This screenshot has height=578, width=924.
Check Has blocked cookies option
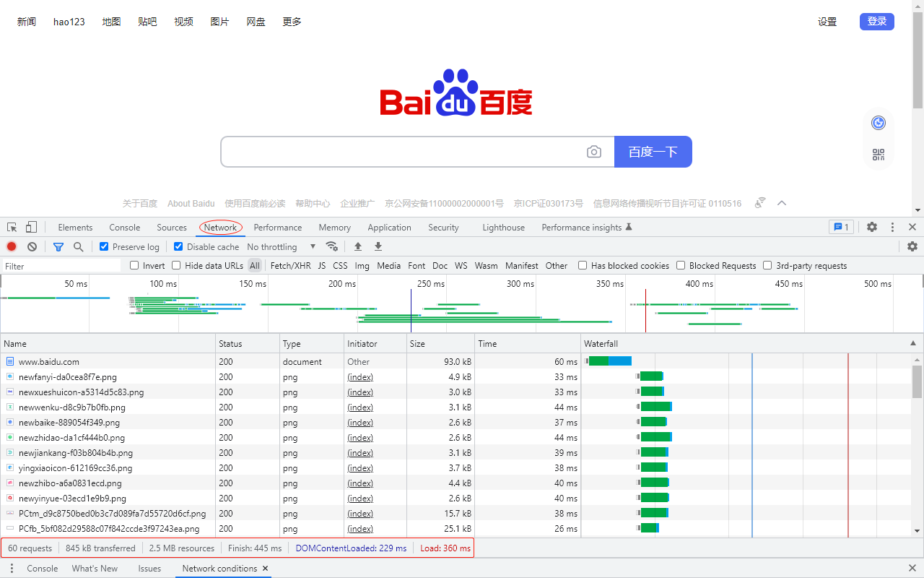(583, 265)
